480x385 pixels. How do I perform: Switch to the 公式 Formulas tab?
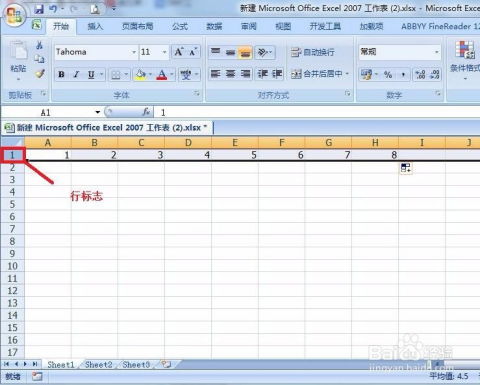pos(180,26)
